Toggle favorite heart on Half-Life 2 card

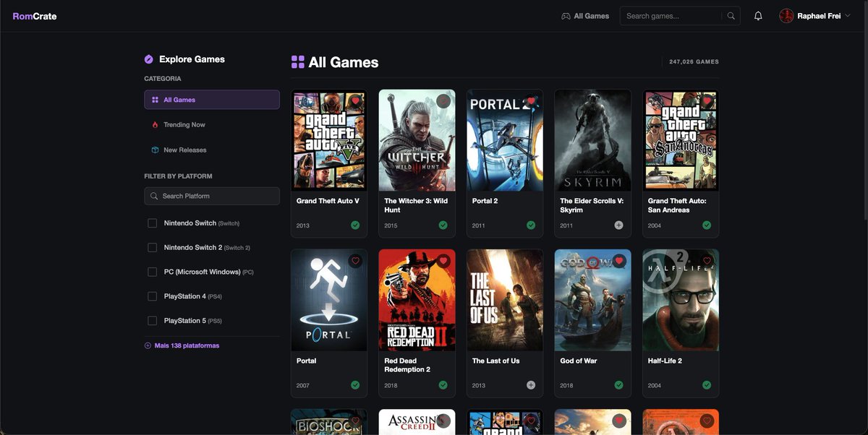click(707, 261)
